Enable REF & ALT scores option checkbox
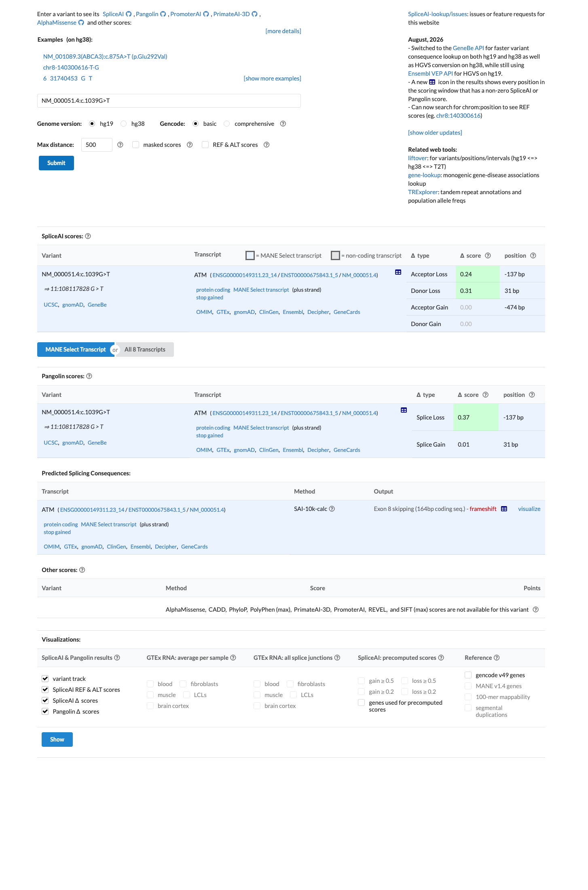This screenshot has height=890, width=588. coord(205,145)
